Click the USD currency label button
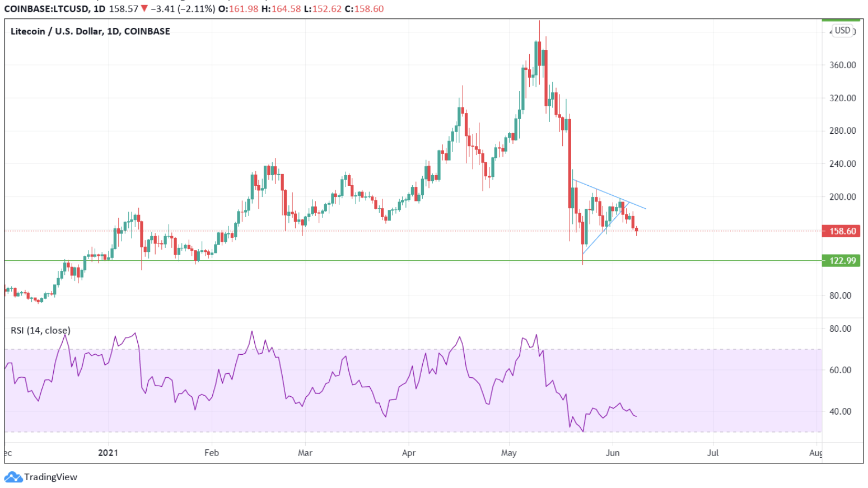 pos(842,31)
